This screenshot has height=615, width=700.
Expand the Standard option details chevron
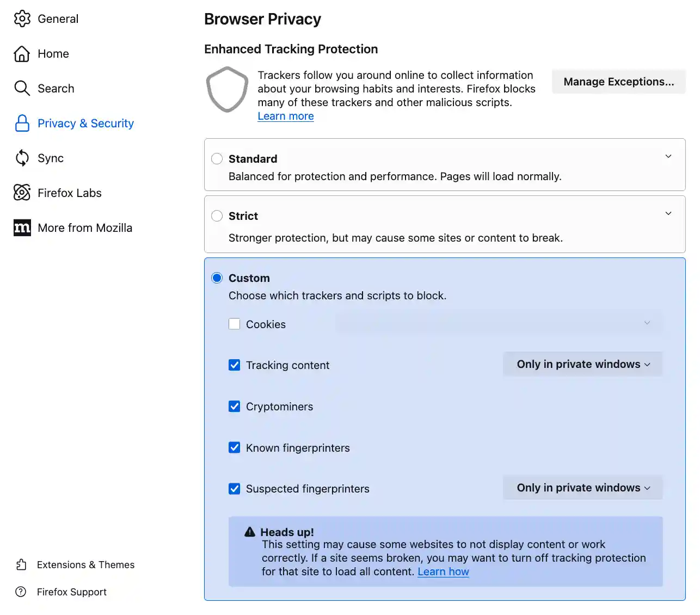point(668,157)
